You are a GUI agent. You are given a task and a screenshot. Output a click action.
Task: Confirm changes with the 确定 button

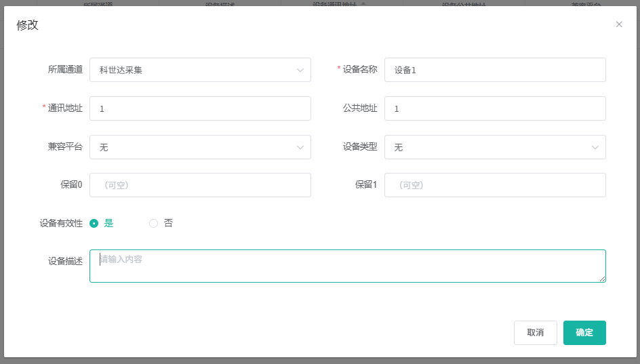coord(584,333)
